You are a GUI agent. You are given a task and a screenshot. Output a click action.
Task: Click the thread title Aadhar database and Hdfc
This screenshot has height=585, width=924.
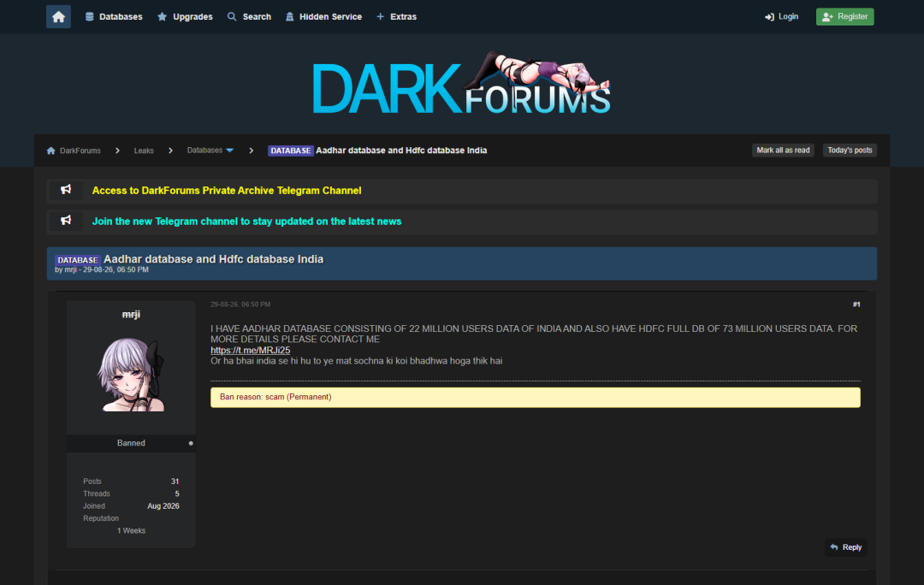[x=213, y=259]
